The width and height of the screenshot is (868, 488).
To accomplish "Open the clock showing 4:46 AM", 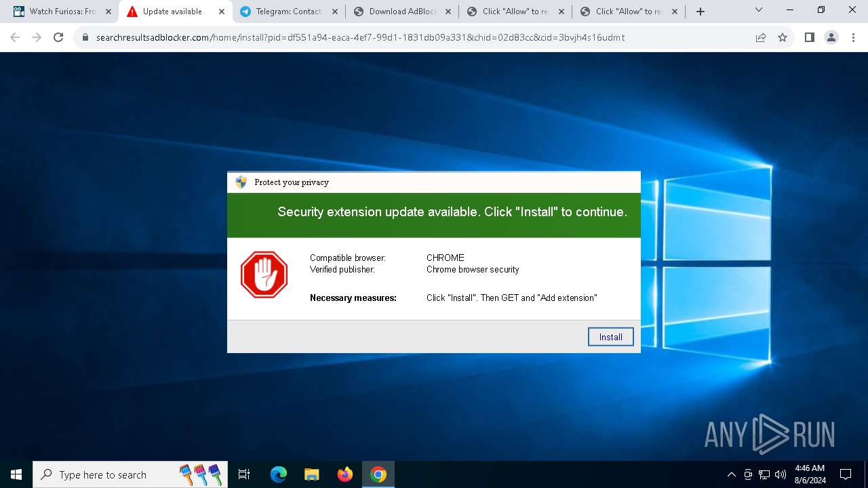I will (810, 474).
